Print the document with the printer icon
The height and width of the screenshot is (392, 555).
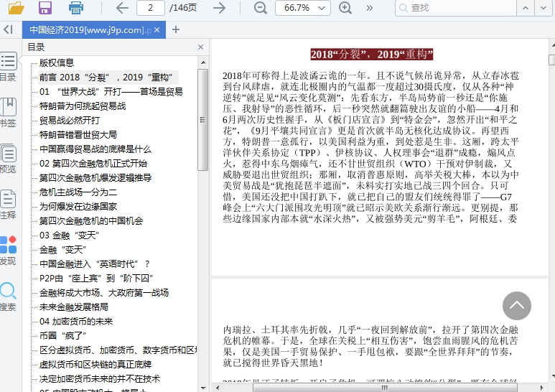75,7
